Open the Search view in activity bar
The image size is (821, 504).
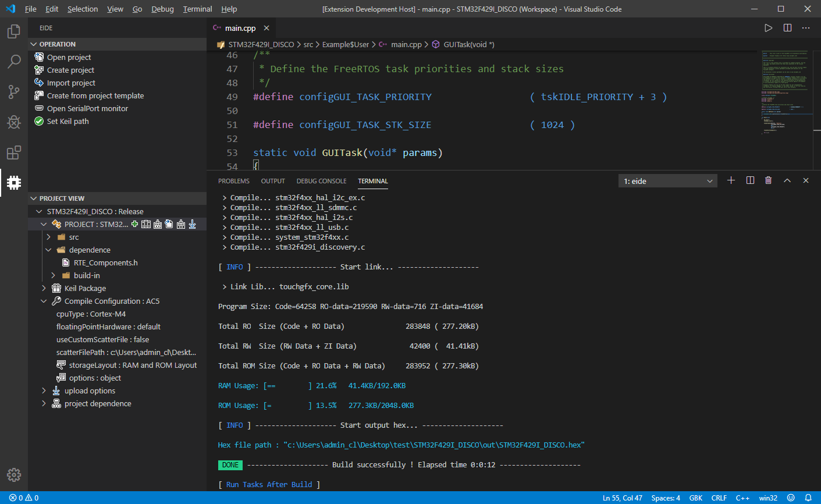pyautogui.click(x=14, y=61)
